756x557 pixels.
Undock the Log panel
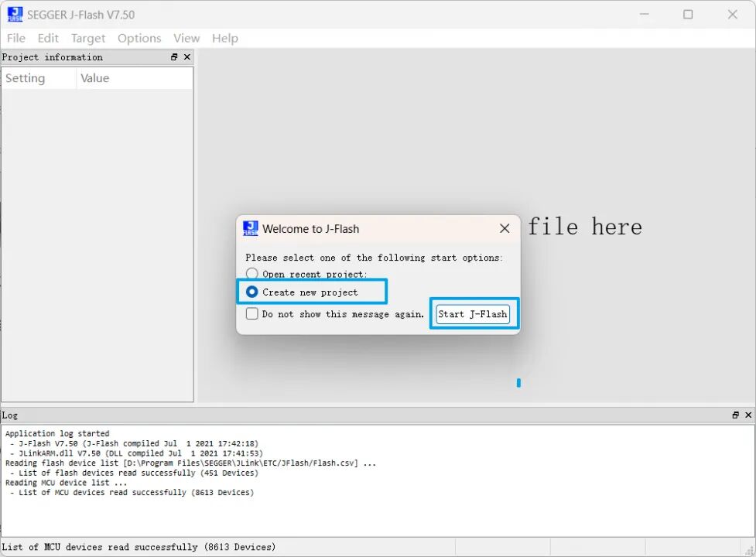[x=735, y=415]
